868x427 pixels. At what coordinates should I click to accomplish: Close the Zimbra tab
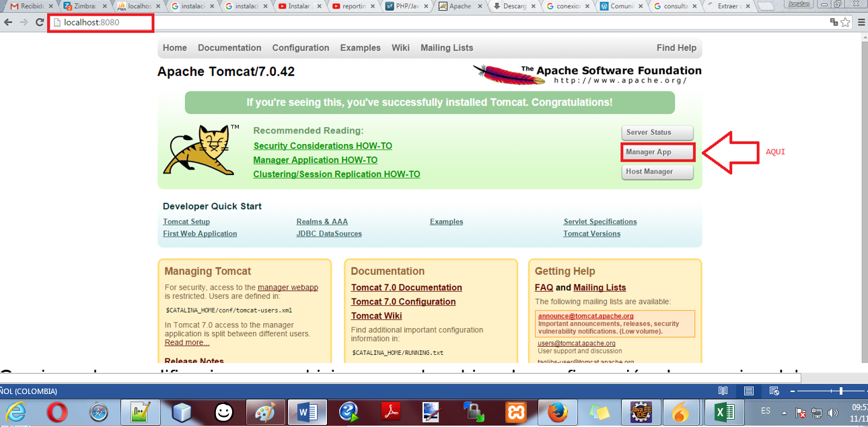click(x=105, y=6)
